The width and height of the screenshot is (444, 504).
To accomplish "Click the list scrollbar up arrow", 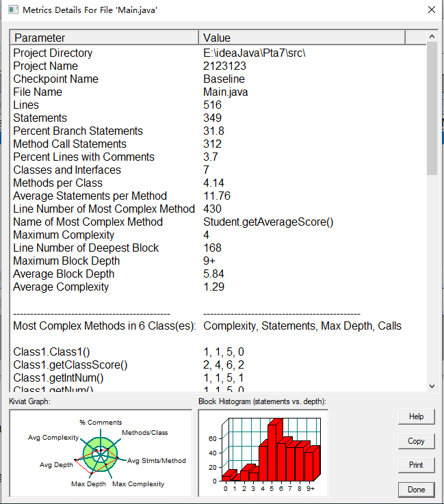I will click(432, 37).
